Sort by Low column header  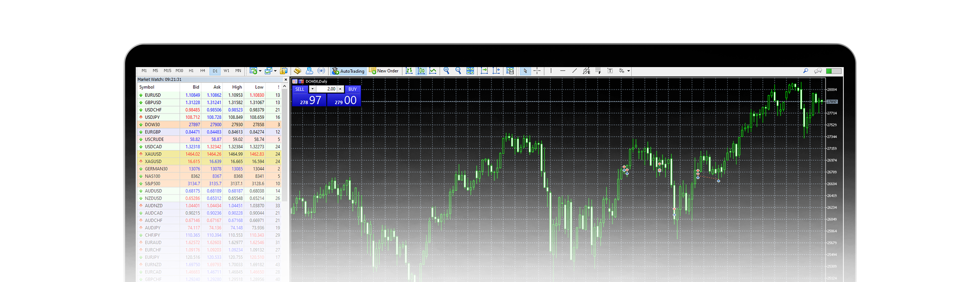click(259, 87)
